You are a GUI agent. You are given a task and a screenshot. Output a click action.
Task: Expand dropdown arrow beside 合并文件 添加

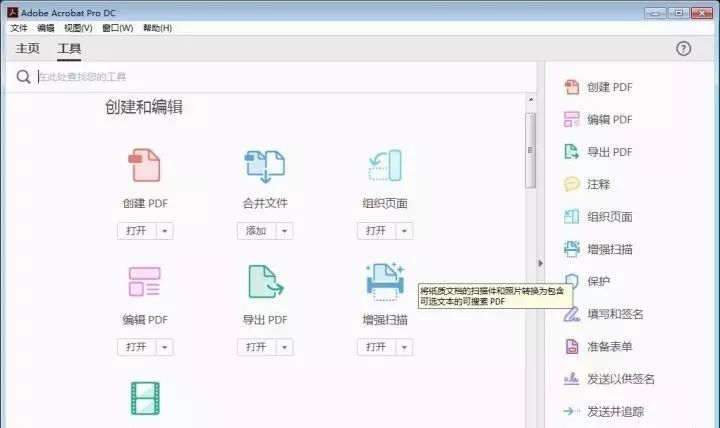pyautogui.click(x=285, y=231)
